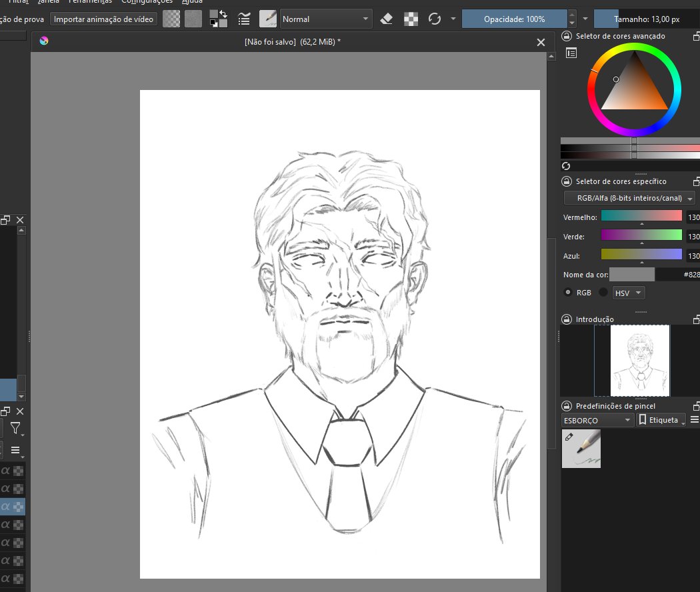Click the Nome da cor hex field
This screenshot has height=592, width=700.
point(678,275)
